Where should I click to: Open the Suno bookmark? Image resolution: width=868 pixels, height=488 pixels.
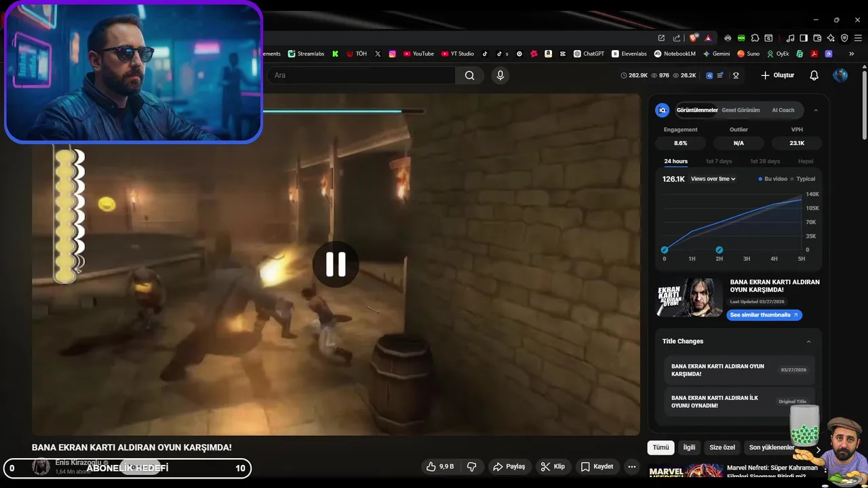[748, 54]
